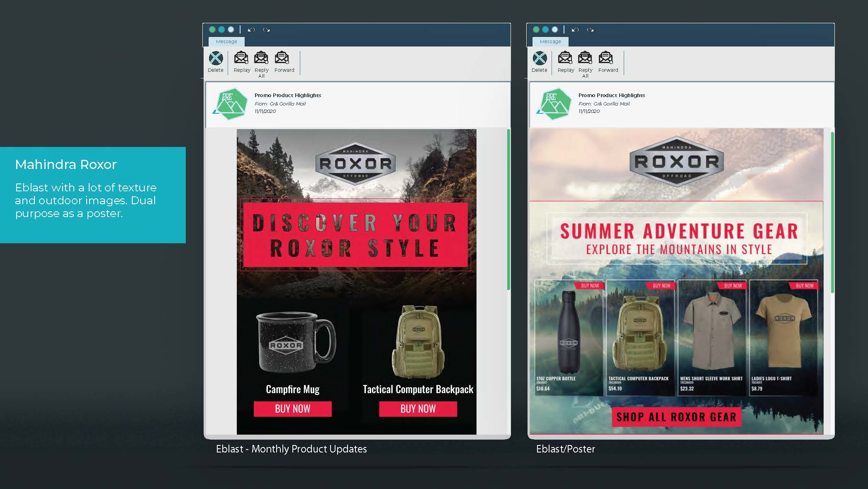The width and height of the screenshot is (868, 489).
Task: Click the green window dot in the left title bar
Action: click(x=212, y=29)
